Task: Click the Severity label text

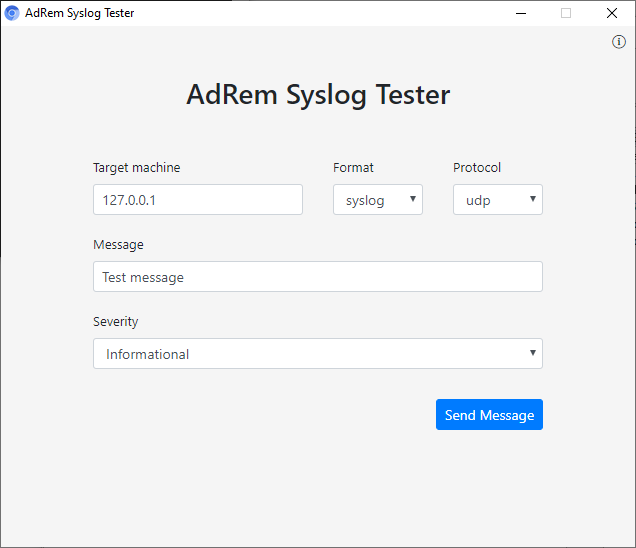Action: 116,322
